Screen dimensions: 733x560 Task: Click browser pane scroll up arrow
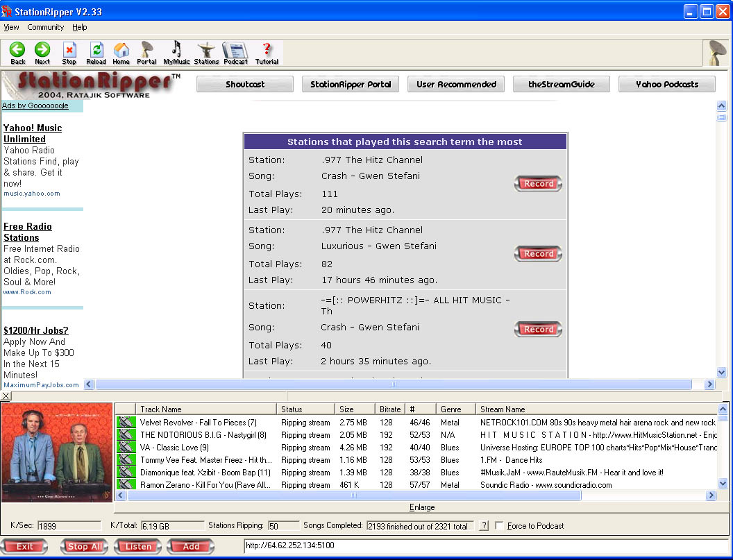pos(721,106)
